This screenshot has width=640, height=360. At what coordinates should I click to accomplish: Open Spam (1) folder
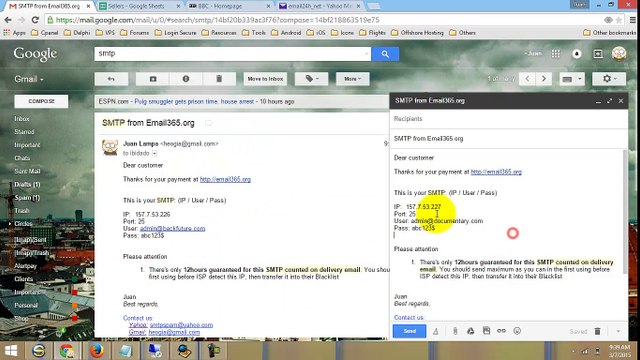[27, 198]
